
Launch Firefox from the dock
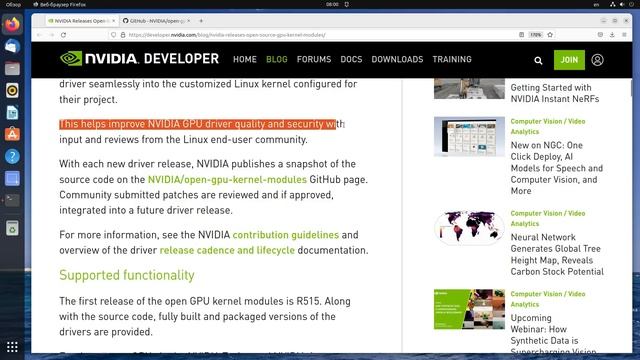(12, 24)
